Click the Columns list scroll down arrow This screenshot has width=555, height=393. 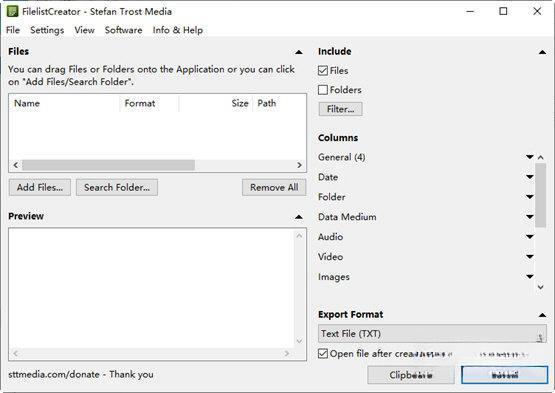[x=540, y=287]
